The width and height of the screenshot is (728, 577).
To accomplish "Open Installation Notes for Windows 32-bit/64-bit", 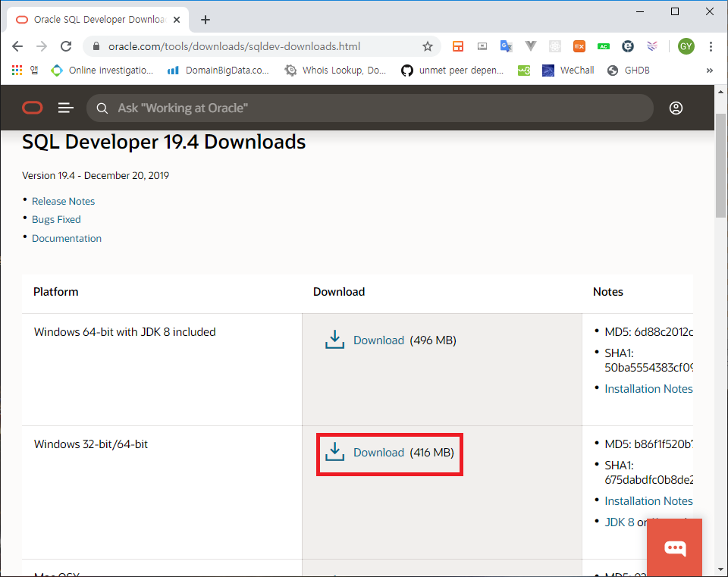I will tap(648, 501).
